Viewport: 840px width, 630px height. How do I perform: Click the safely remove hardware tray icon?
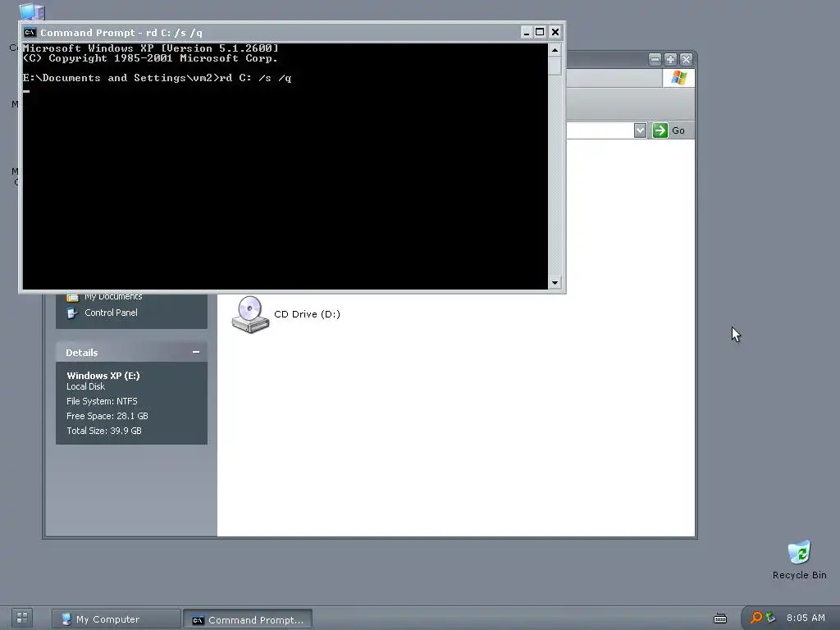[770, 618]
